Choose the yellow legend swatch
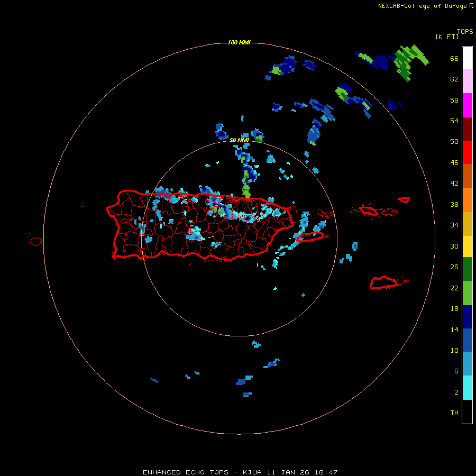 (467, 246)
